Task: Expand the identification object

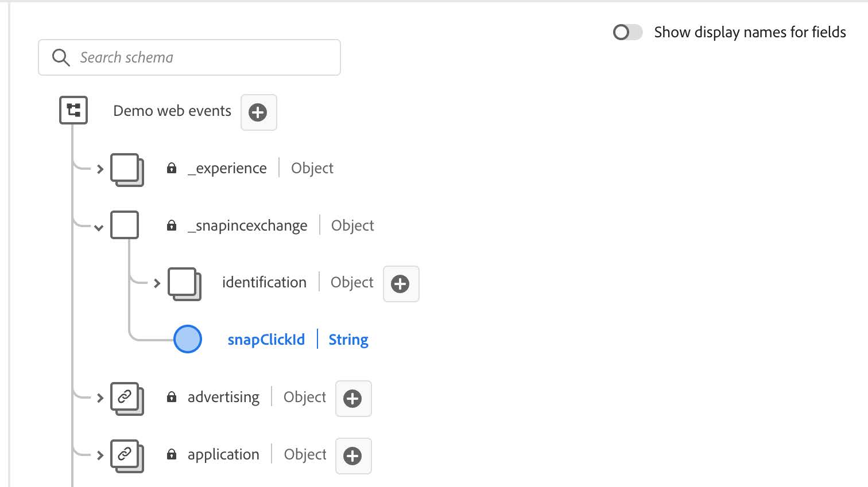Action: click(157, 283)
